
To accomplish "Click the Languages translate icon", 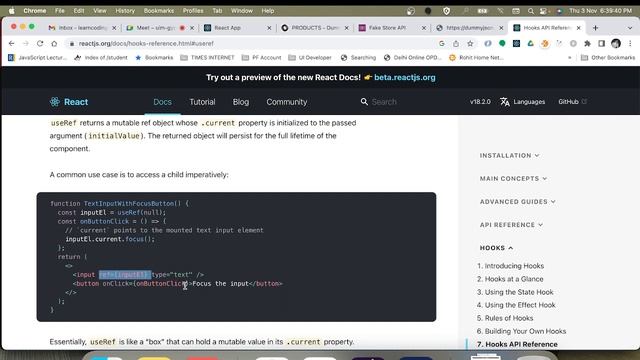I will click(504, 102).
